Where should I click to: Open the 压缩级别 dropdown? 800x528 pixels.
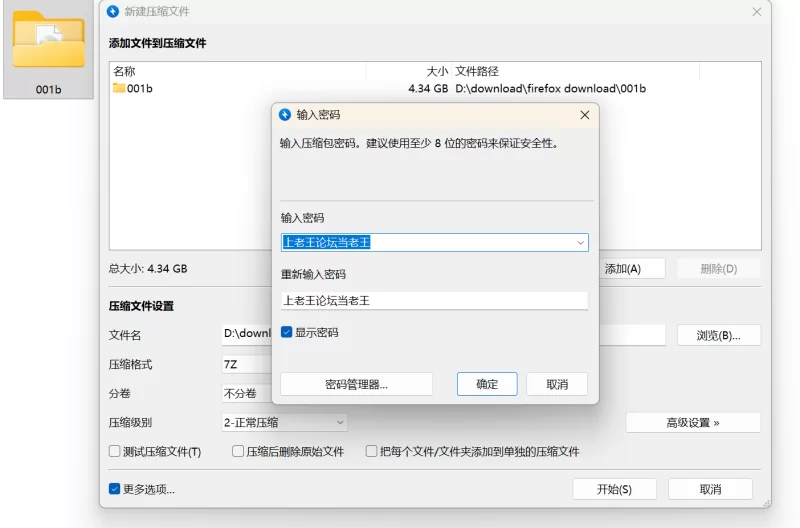pyautogui.click(x=284, y=423)
